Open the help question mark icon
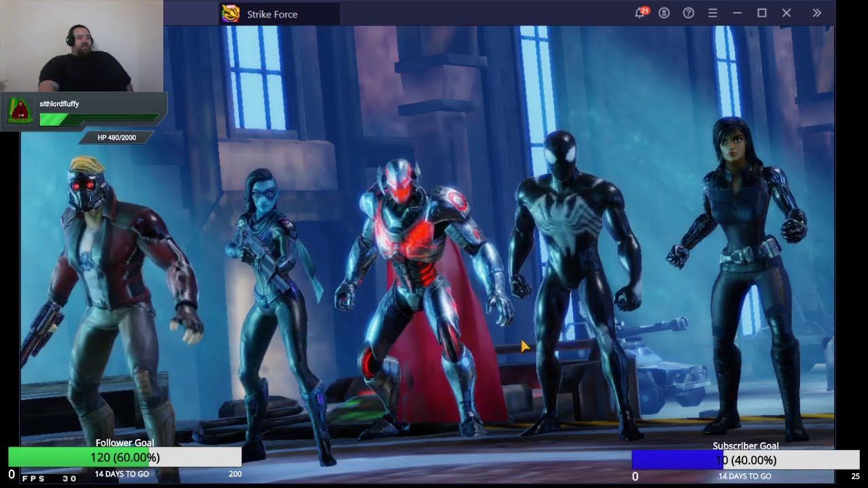This screenshot has width=868, height=488. [x=688, y=13]
